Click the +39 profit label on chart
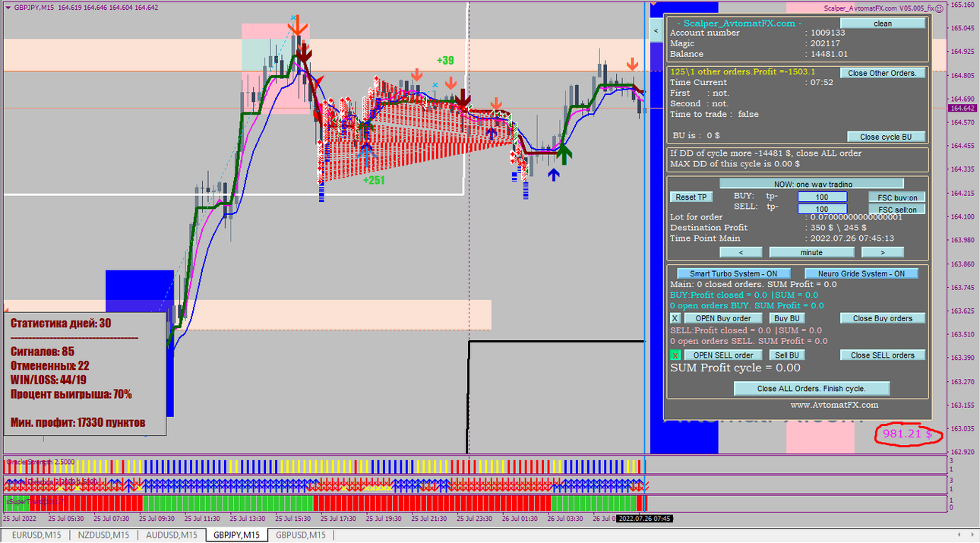Image resolution: width=980 pixels, height=543 pixels. tap(445, 61)
